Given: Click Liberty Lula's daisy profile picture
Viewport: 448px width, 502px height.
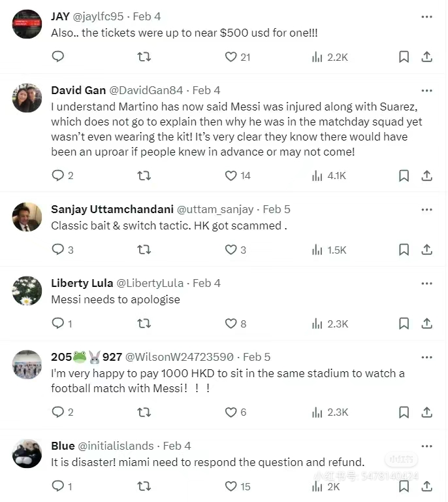Looking at the screenshot, I should point(27,292).
